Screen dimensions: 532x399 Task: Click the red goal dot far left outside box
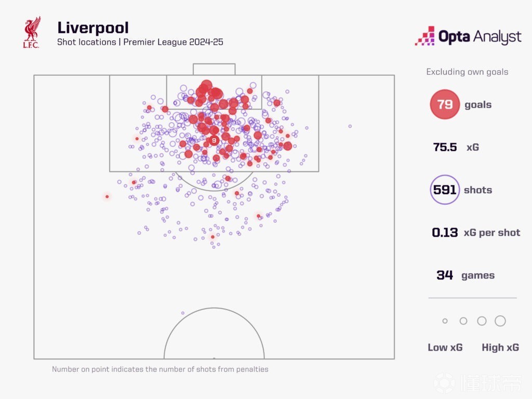tap(107, 196)
